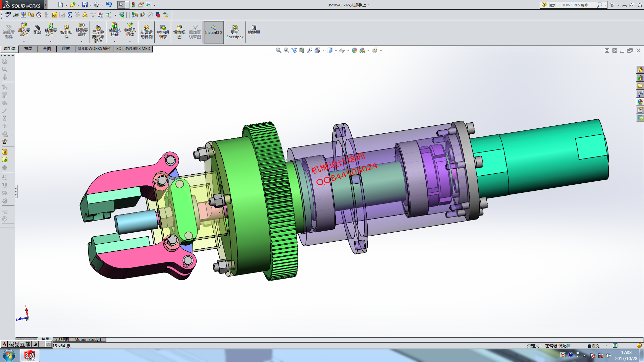This screenshot has width=644, height=362.
Task: Click Zoom to Fit magnifier icon
Action: click(x=278, y=50)
